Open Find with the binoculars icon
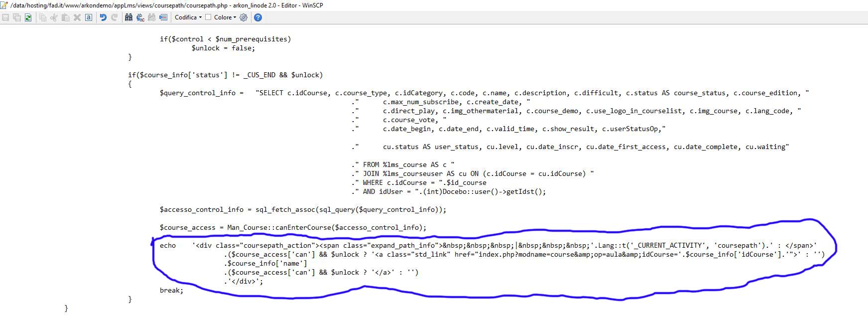868x318 pixels. (x=128, y=17)
